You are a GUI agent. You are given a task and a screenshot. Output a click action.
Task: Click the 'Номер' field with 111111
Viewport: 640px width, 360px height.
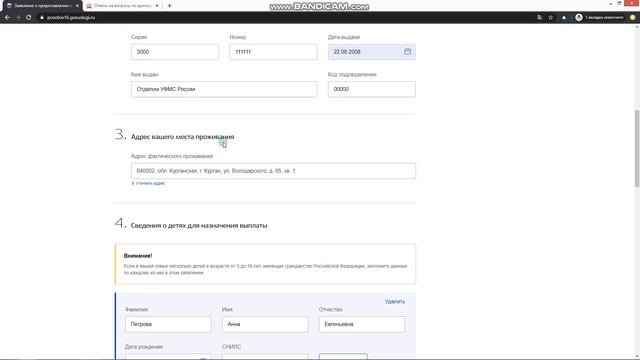click(273, 52)
